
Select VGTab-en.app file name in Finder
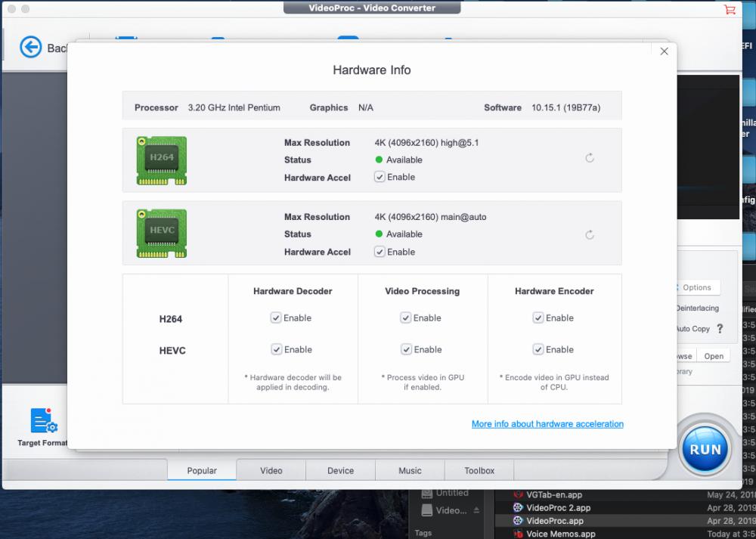[x=554, y=494]
